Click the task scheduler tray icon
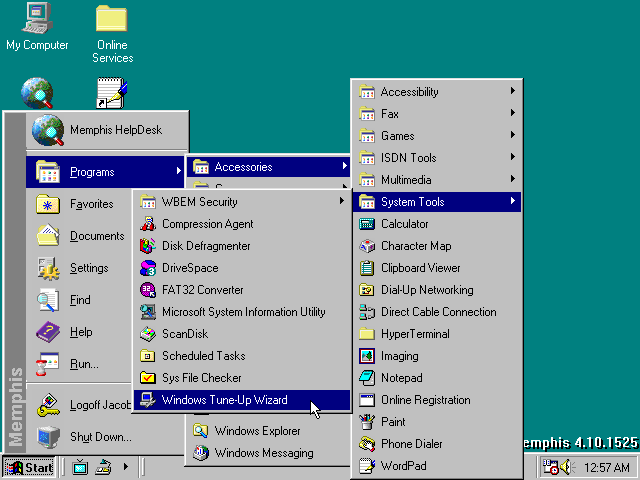Screen dimensions: 640x480 pos(550,467)
